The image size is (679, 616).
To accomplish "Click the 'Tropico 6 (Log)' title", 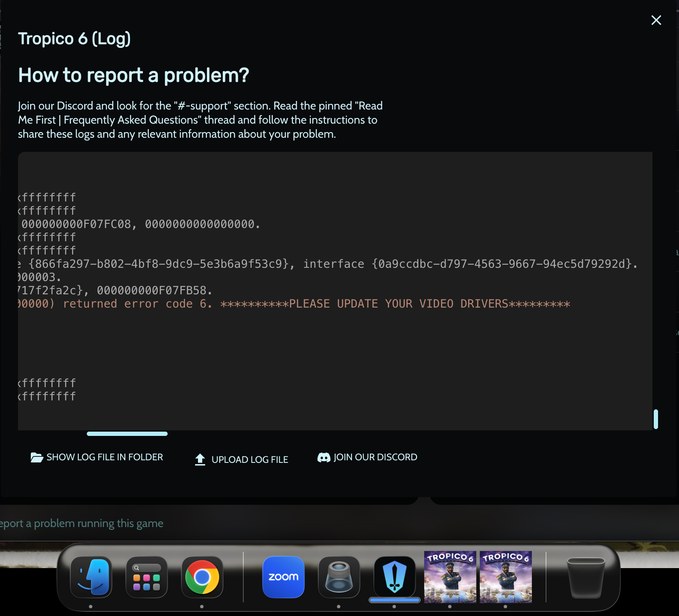I will [x=74, y=38].
